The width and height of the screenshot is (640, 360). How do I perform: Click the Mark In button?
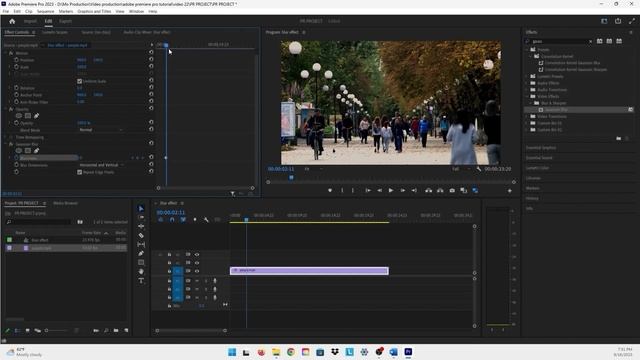342,190
